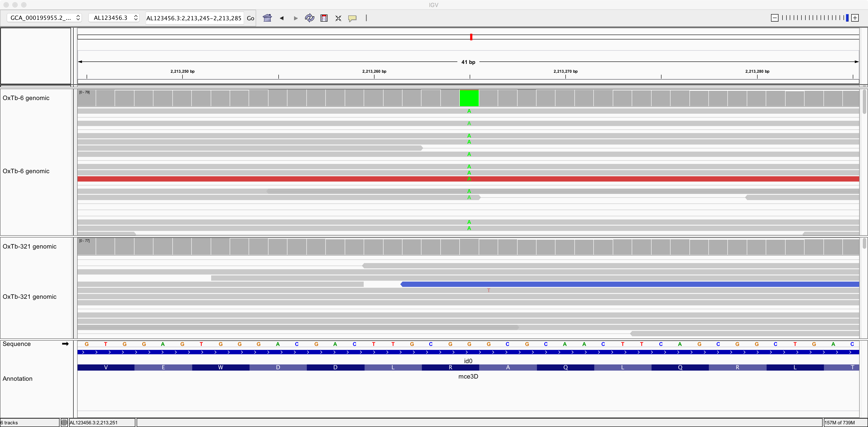868x427 pixels.
Task: Click the gray memory indicator circle in status bar
Action: coord(64,422)
